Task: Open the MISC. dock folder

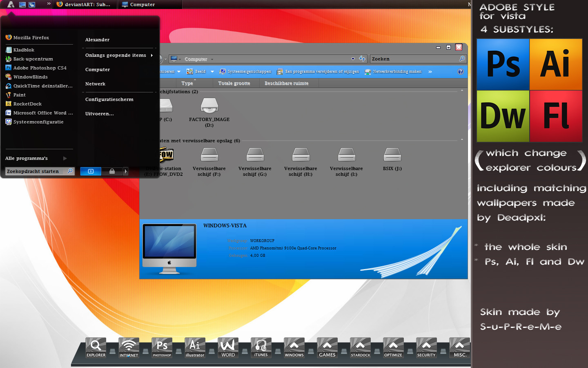Action: coord(459,348)
